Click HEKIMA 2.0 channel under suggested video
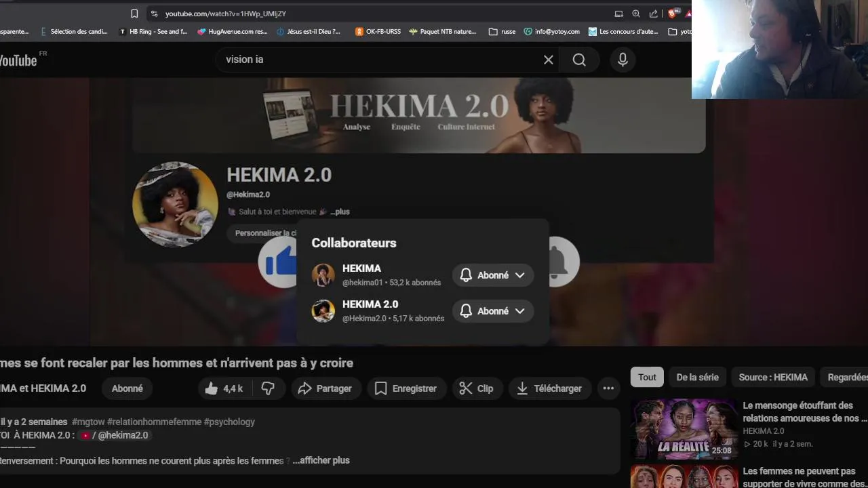This screenshot has height=488, width=868. click(763, 431)
